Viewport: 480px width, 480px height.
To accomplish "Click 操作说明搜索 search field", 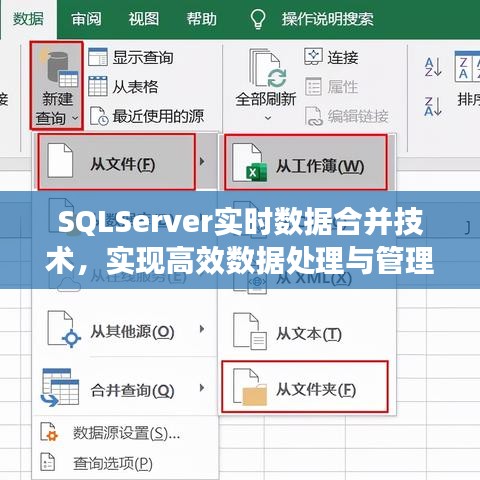I will [x=327, y=19].
